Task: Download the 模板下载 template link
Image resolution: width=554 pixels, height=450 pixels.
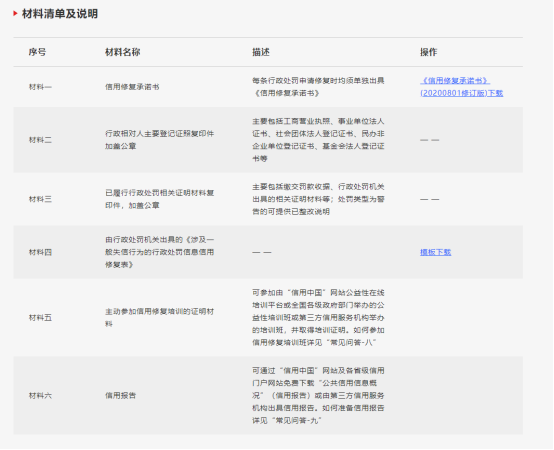Action: (x=436, y=252)
